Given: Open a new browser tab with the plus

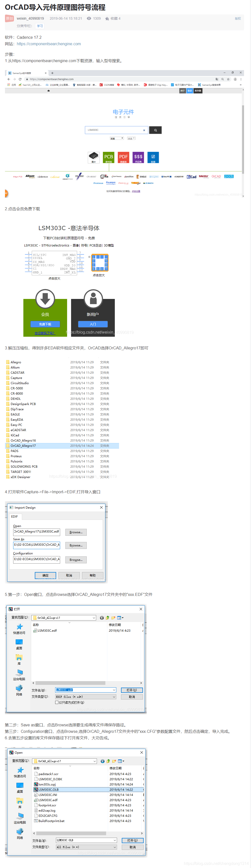Looking at the screenshot, I should tap(52, 73).
